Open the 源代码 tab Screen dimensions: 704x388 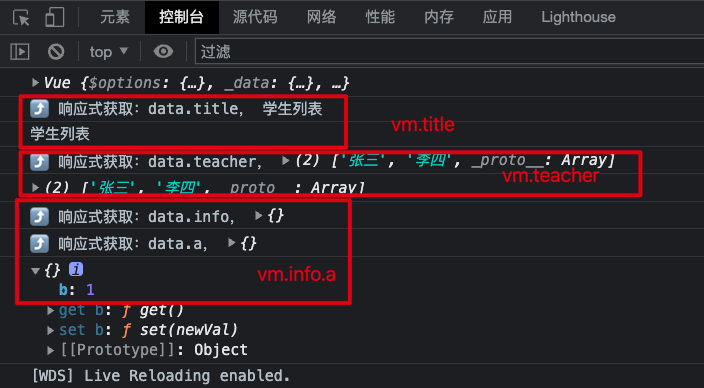255,17
